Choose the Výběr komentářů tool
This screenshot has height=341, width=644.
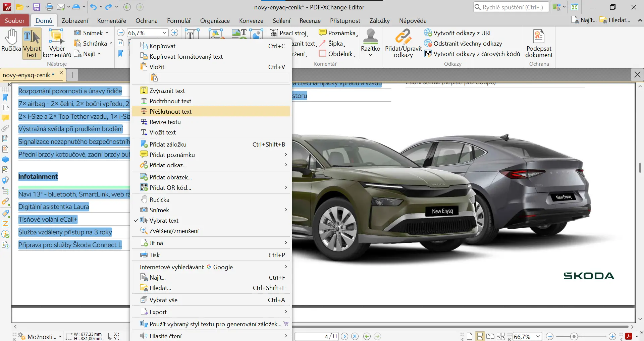tap(57, 44)
